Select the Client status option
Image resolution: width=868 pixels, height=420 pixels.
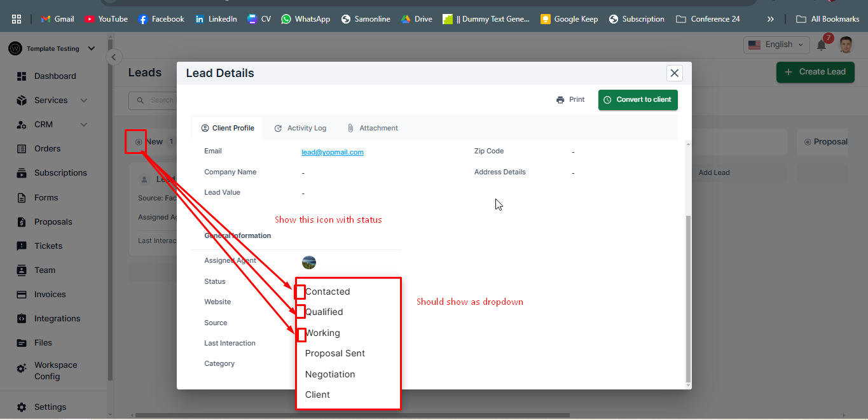click(x=317, y=395)
